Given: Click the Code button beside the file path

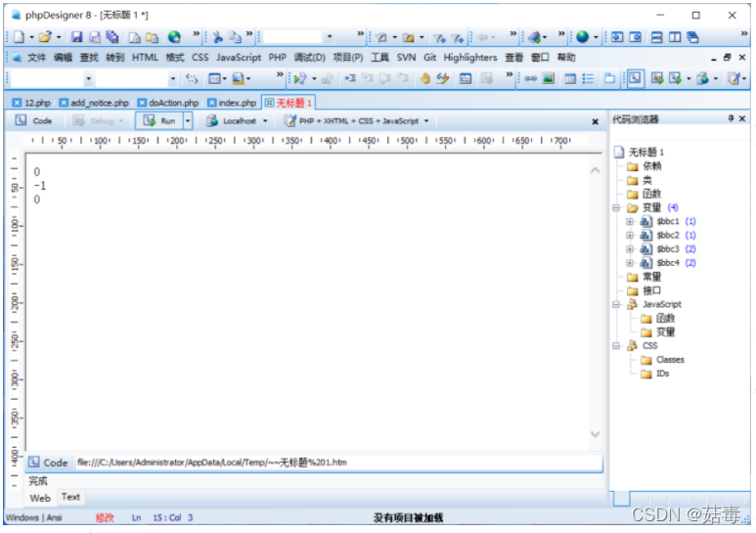Looking at the screenshot, I should pyautogui.click(x=48, y=463).
